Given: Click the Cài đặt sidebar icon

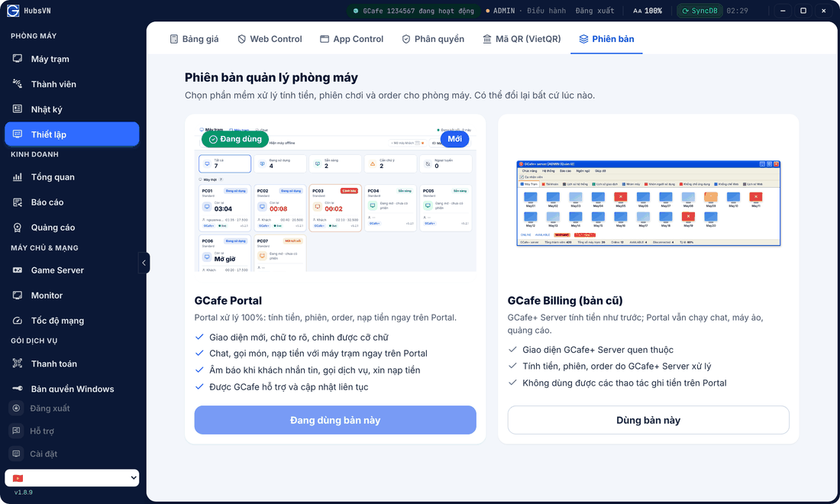Looking at the screenshot, I should pos(17,454).
